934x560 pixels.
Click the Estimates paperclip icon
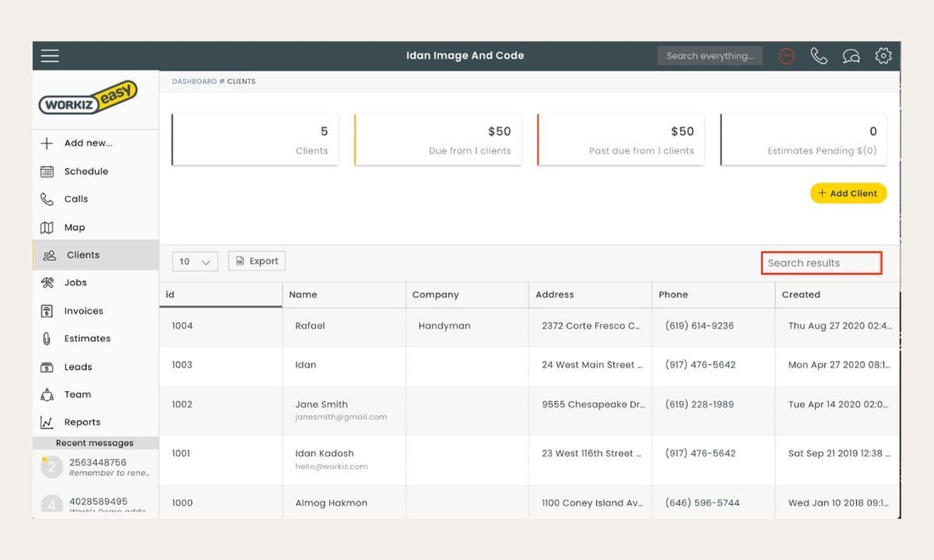tap(47, 339)
